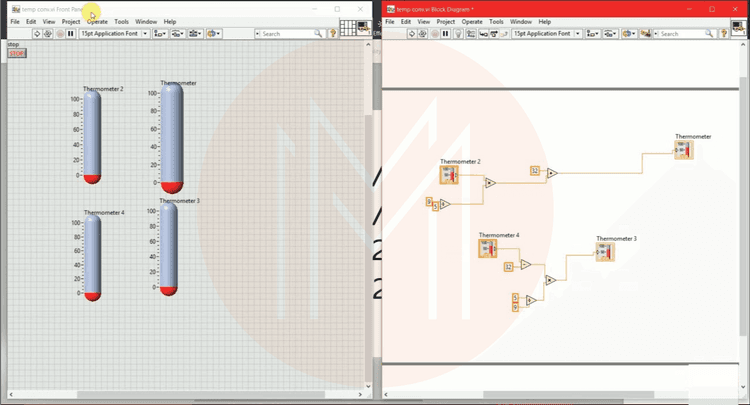The image size is (750, 405).
Task: Click the STOP button on Front Panel
Action: (x=17, y=53)
